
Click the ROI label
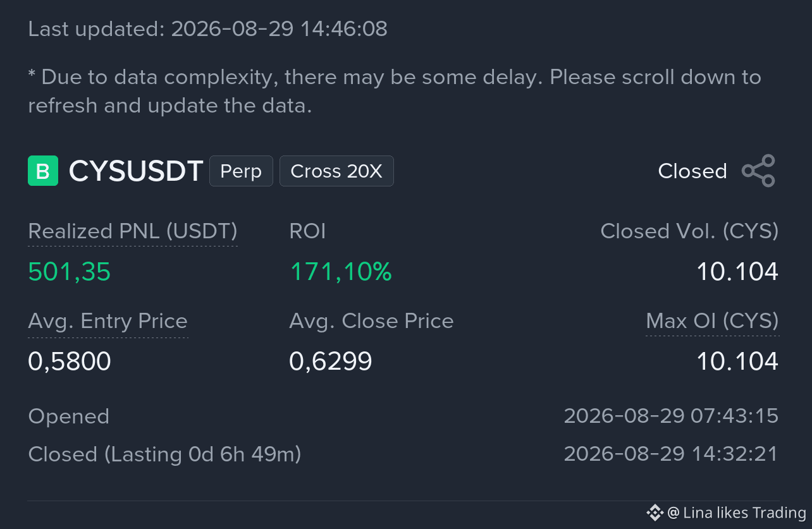307,231
